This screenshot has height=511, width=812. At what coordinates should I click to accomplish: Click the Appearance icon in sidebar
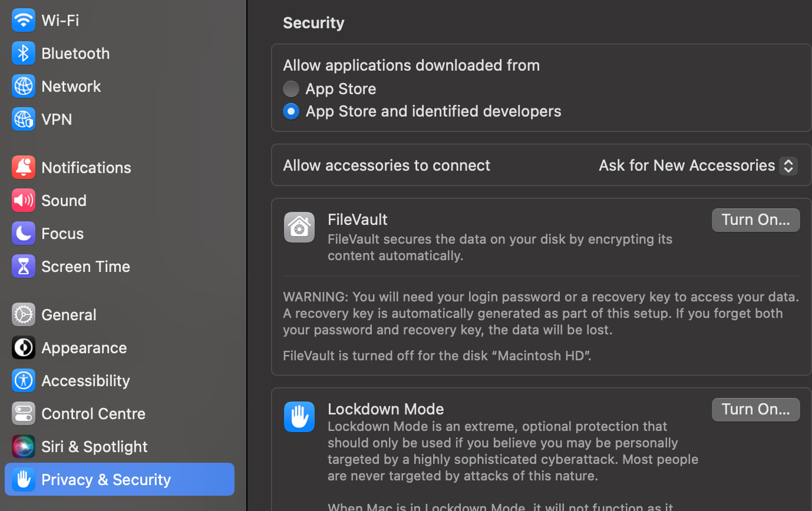(x=23, y=347)
